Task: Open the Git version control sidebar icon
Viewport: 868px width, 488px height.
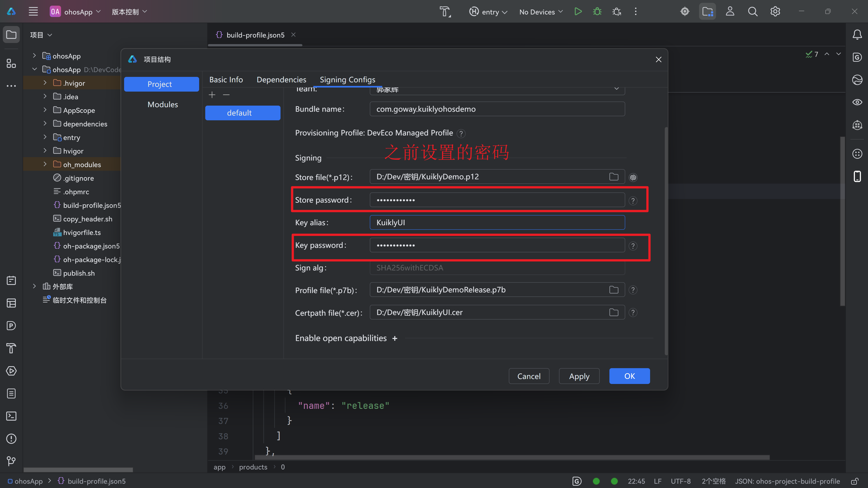Action: [12, 461]
